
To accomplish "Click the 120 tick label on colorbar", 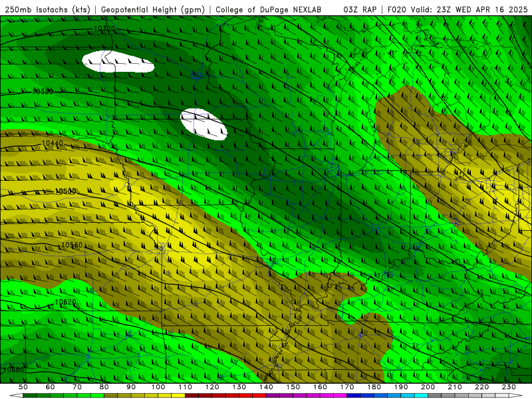I will (212, 387).
